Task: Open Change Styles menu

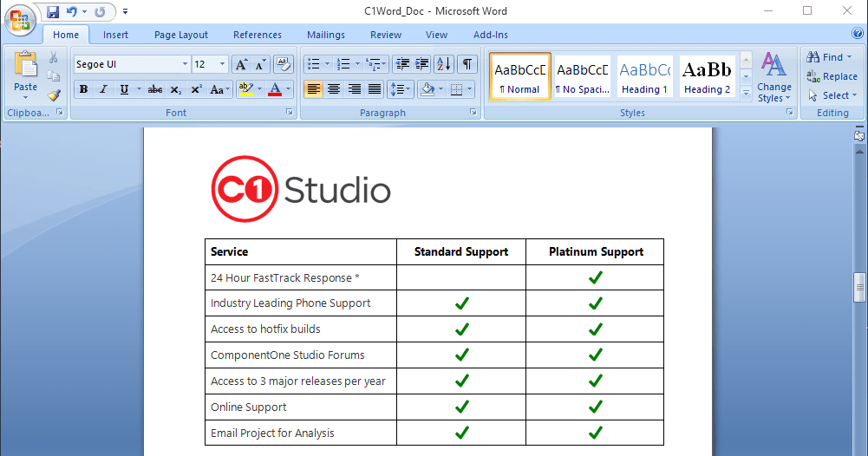Action: tap(773, 77)
